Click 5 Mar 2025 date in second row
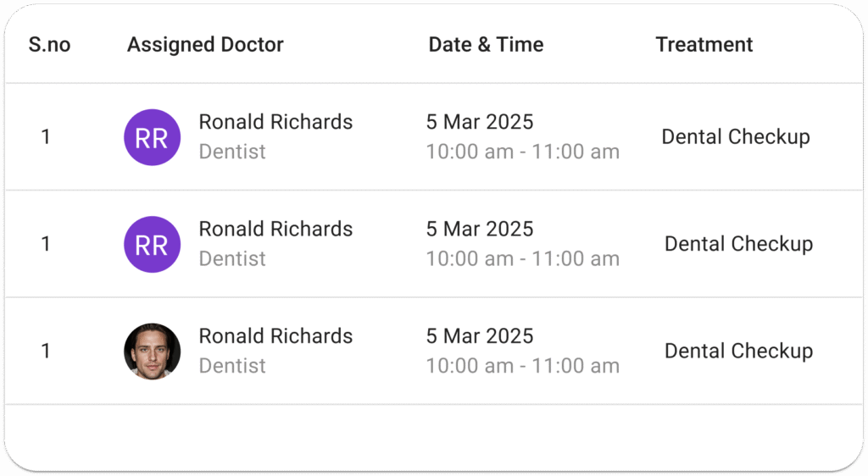Screen dimensions: 868x476 tap(480, 229)
